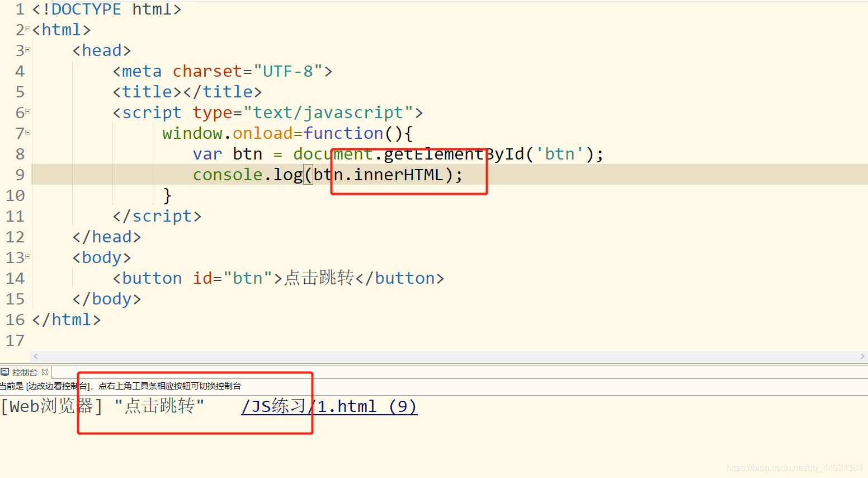868x478 pixels.
Task: Collapse the head block fold marker on line 3
Action: (x=27, y=50)
